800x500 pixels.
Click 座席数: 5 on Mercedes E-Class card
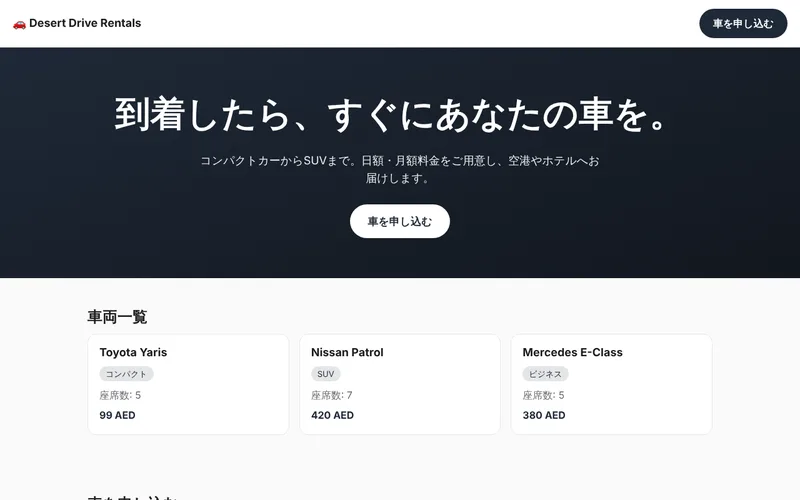(543, 395)
